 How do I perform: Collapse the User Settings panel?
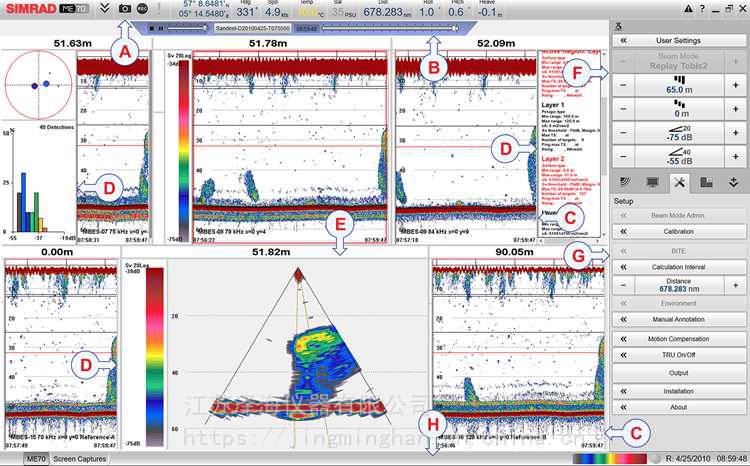[622, 39]
